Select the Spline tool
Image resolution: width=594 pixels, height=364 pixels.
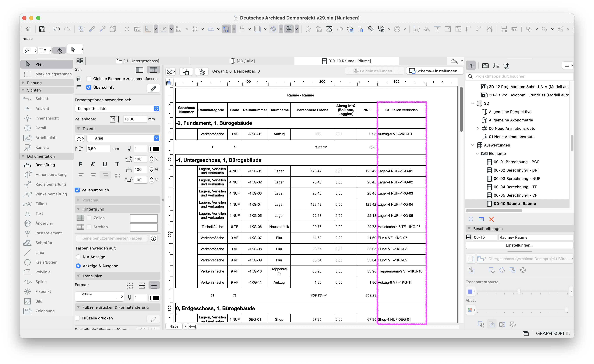[x=46, y=282]
